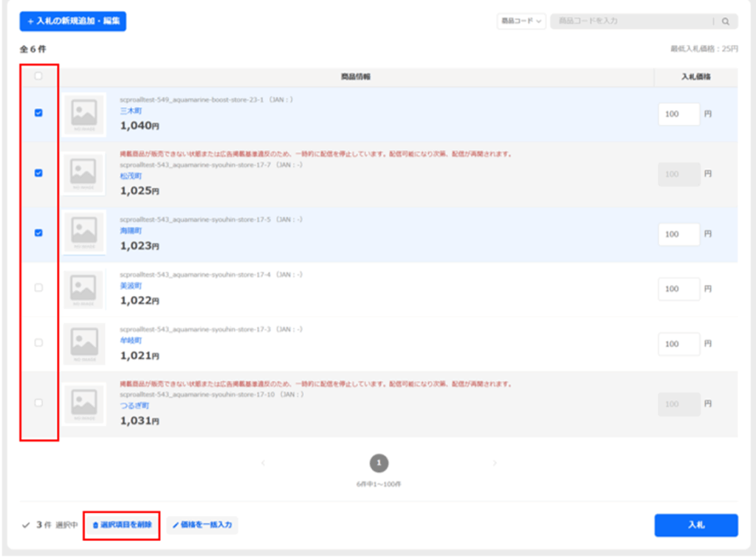Go to the previous page arrow
Viewport: 756px width, 558px height.
coord(263,464)
